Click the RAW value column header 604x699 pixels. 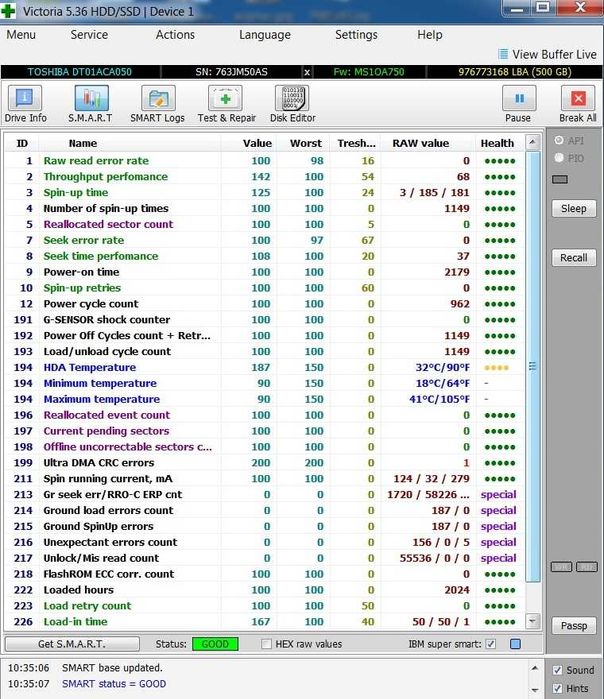coord(420,143)
